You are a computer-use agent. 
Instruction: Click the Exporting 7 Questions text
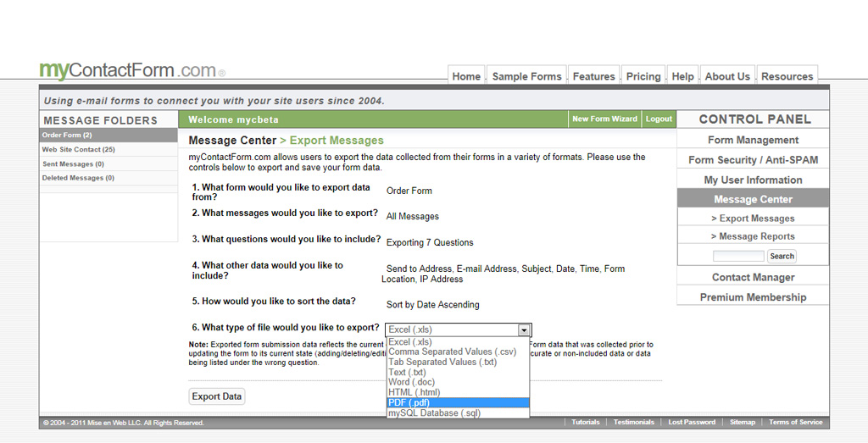[x=430, y=243]
